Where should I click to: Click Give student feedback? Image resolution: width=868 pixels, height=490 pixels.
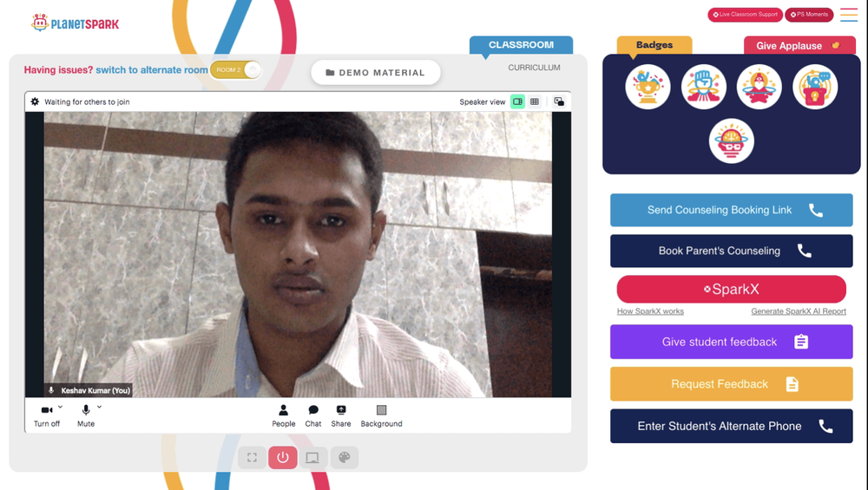[731, 342]
